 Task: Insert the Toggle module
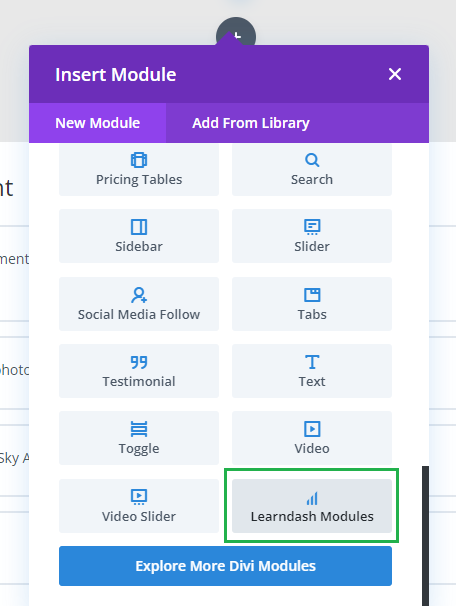coord(139,438)
